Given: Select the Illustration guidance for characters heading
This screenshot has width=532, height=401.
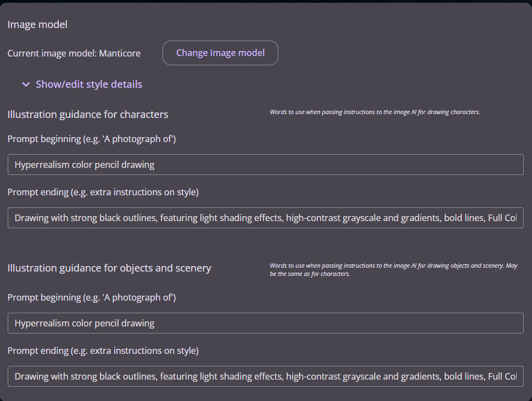Looking at the screenshot, I should (88, 115).
